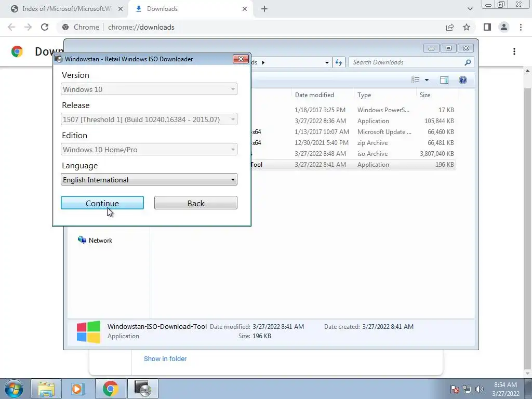
Task: Click the share page icon in Chrome
Action: tap(450, 27)
